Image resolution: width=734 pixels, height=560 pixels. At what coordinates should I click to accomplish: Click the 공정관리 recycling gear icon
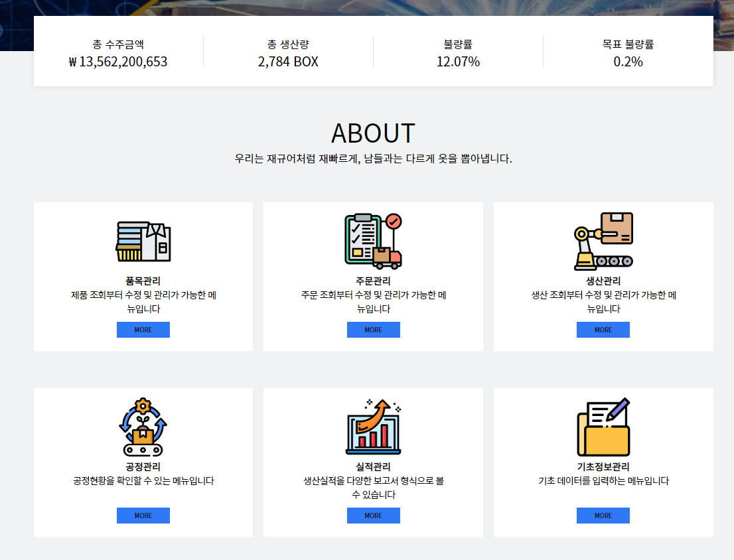tap(143, 426)
